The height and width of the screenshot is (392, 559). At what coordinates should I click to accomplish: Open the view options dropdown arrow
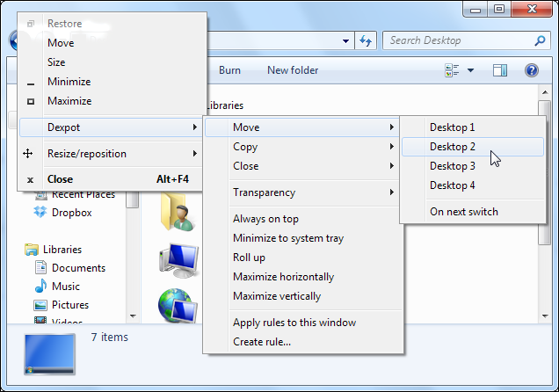pos(470,70)
